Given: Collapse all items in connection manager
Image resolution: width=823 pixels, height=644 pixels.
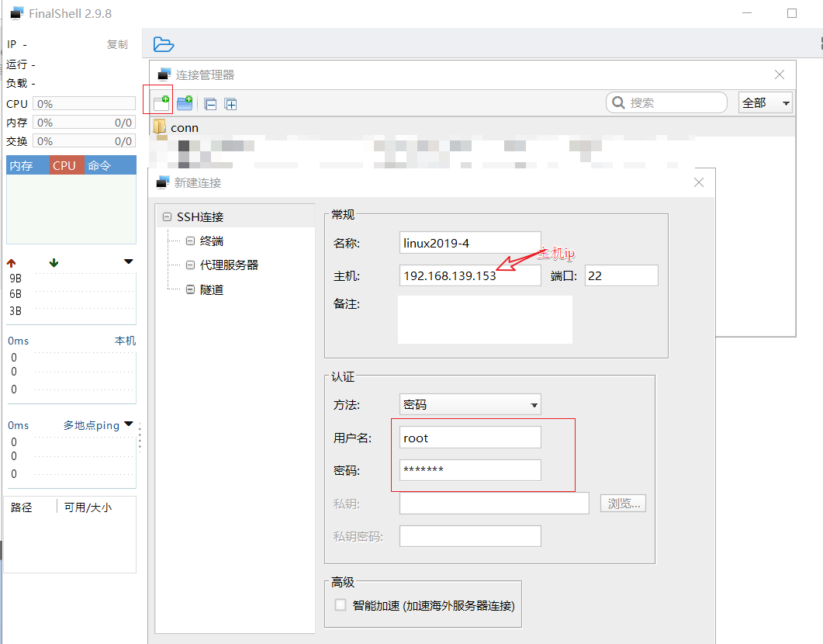Looking at the screenshot, I should point(210,104).
